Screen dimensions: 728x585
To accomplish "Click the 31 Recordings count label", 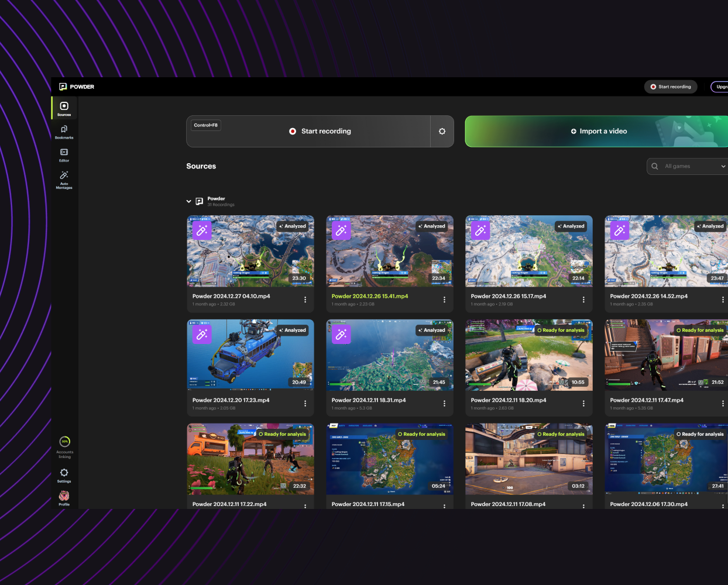I will click(x=221, y=205).
